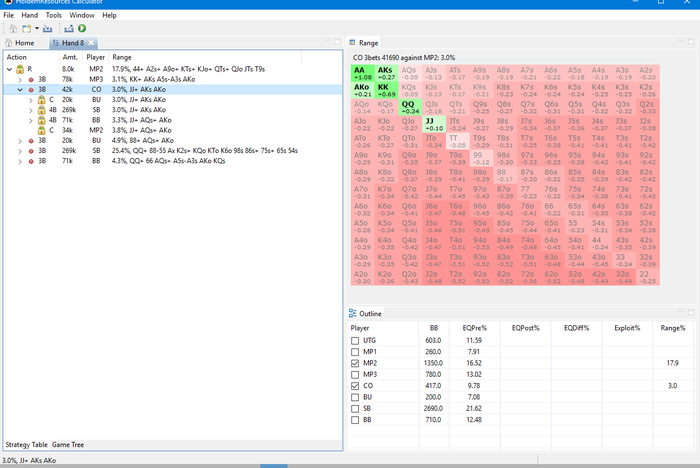The width and height of the screenshot is (700, 468).
Task: Click the lock icon on the SB 4B row
Action: (x=42, y=110)
